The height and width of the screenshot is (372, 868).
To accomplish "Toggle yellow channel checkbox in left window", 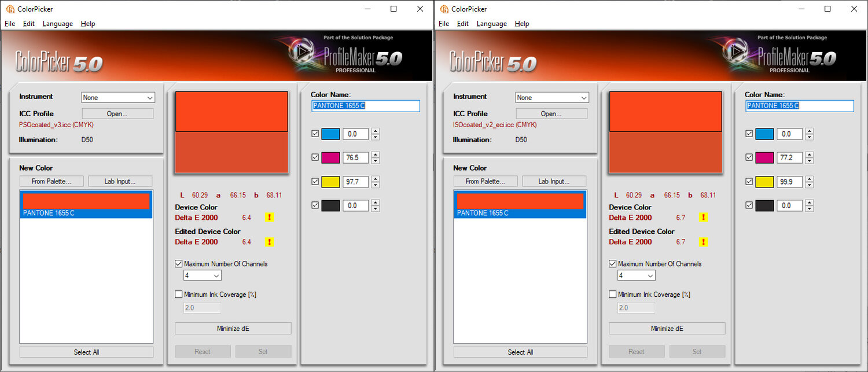I will pyautogui.click(x=315, y=182).
